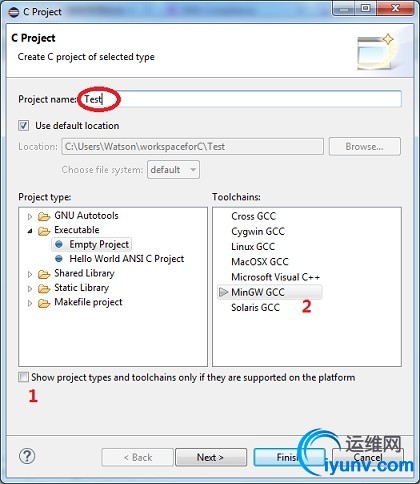This screenshot has width=420, height=484.
Task: Choose Solaris GCC toolchain
Action: 255,307
